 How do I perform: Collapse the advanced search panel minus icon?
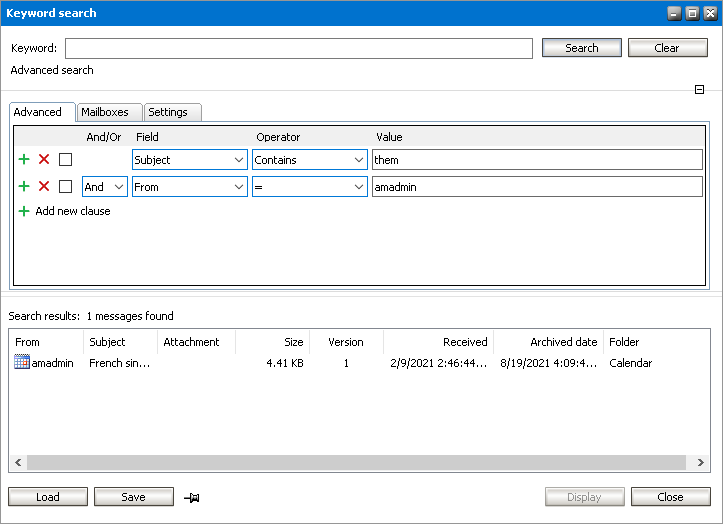point(700,90)
